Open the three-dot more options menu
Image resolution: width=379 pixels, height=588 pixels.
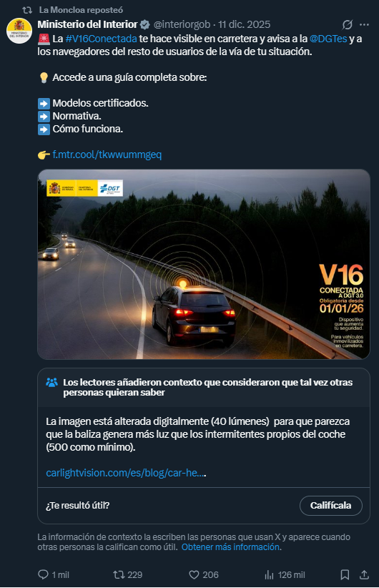365,25
